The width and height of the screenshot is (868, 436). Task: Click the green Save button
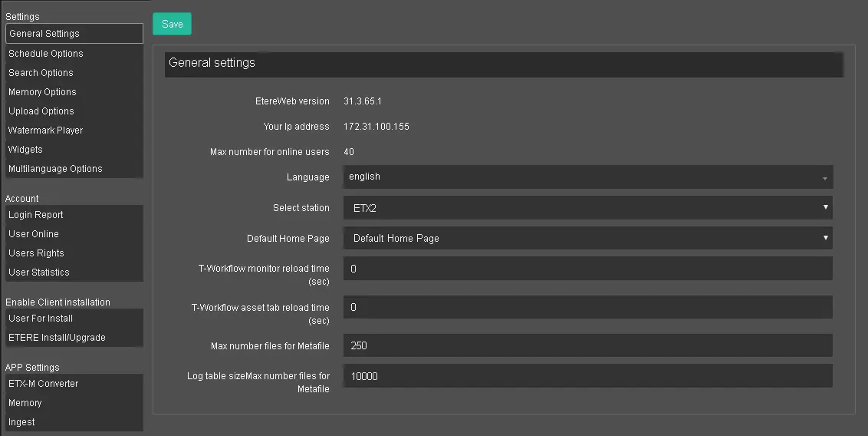tap(172, 24)
